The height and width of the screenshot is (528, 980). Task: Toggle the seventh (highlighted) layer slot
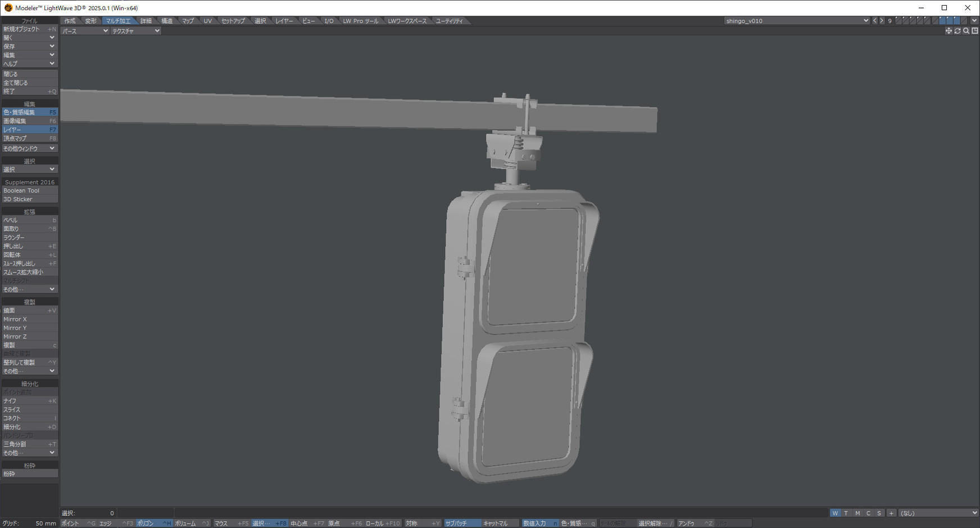(x=942, y=21)
